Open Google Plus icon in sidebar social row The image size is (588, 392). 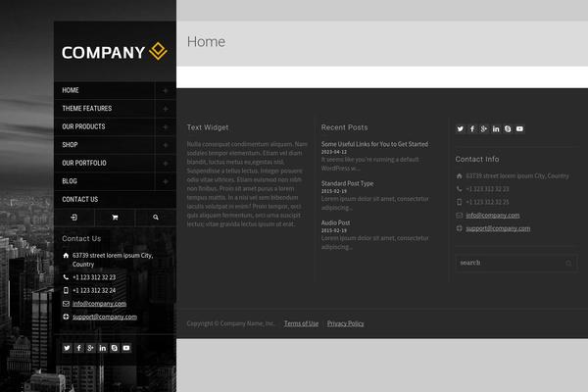click(x=91, y=348)
